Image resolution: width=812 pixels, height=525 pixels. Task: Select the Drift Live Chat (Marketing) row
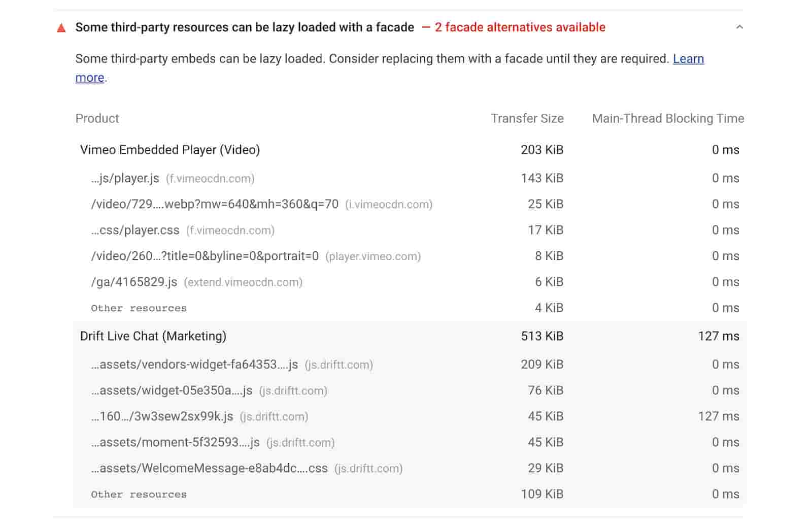pos(153,336)
